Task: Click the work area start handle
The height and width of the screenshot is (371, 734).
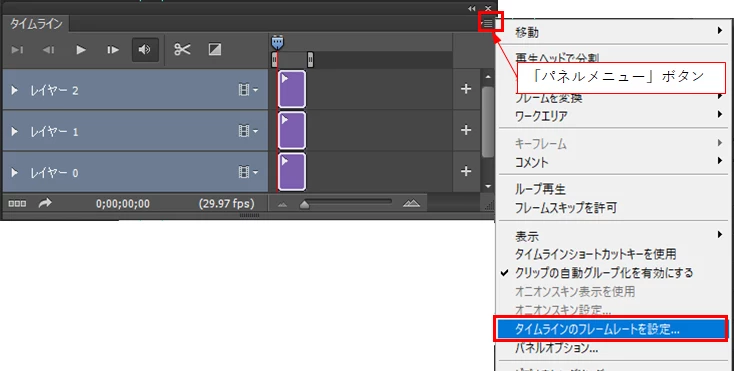Action: tap(274, 60)
